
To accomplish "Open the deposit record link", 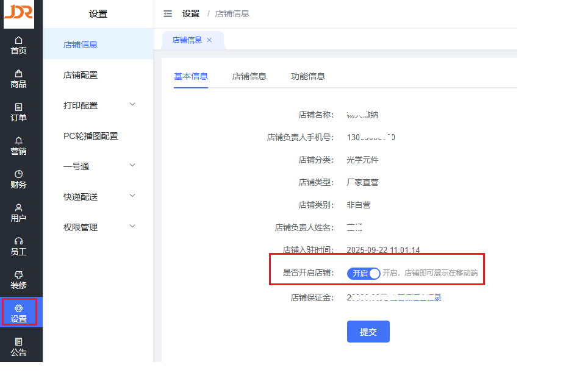I will 416,298.
